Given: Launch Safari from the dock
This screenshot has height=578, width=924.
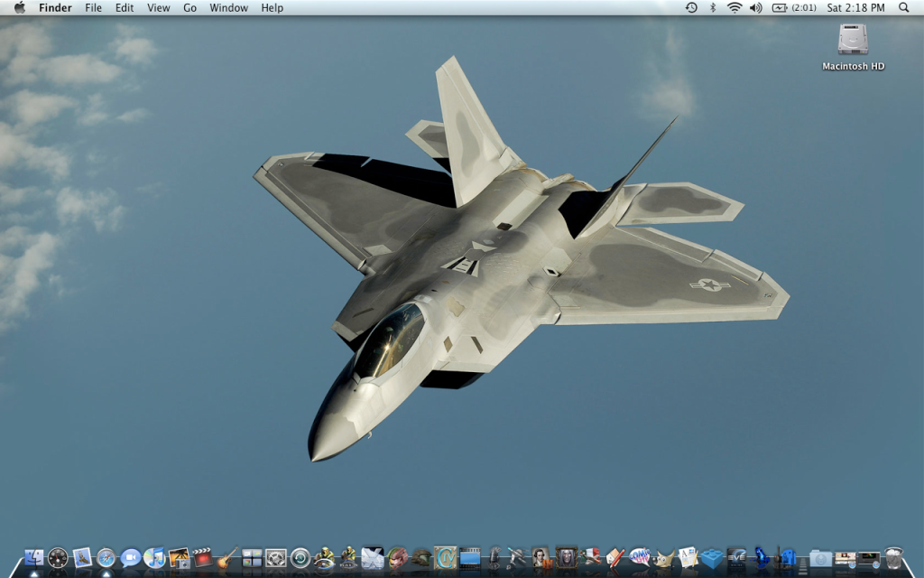Looking at the screenshot, I should click(x=106, y=558).
